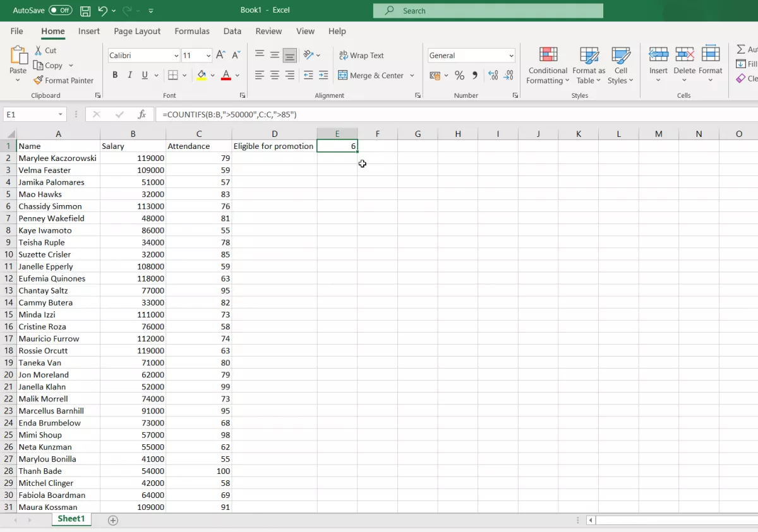Image resolution: width=758 pixels, height=532 pixels.
Task: Turn on the AutoSave switch
Action: (x=61, y=11)
